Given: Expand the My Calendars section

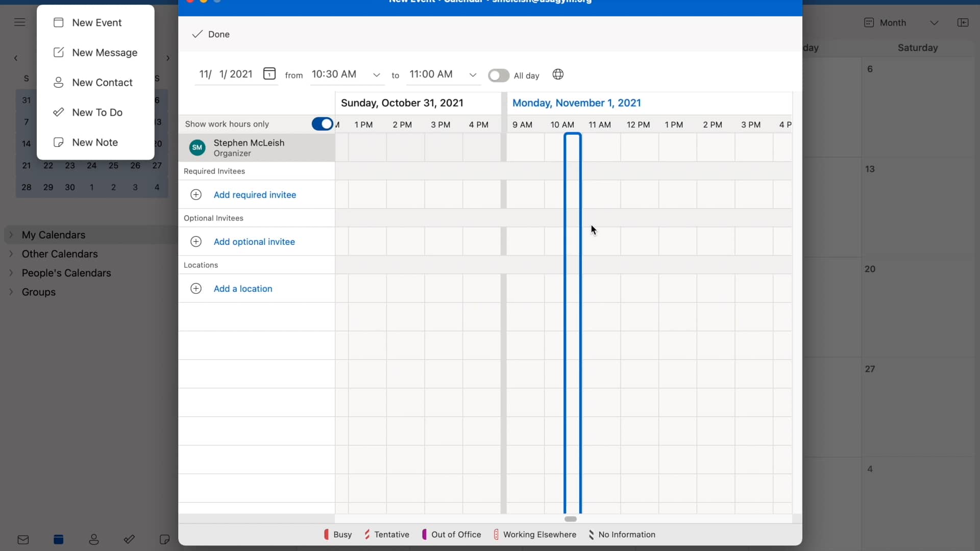Looking at the screenshot, I should (x=11, y=235).
